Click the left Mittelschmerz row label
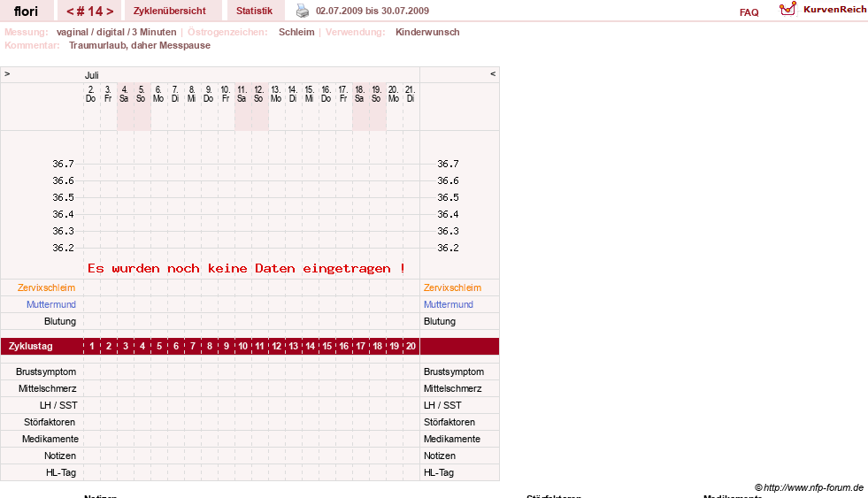 tap(48, 388)
